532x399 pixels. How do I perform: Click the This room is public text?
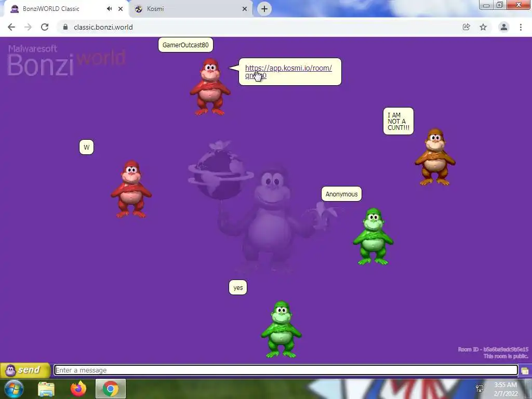(x=506, y=356)
